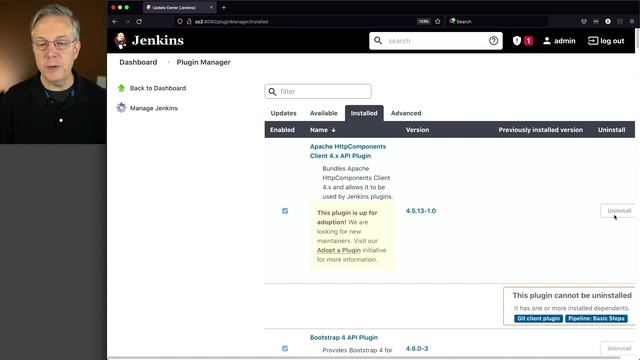Open a new browser tab with plus
Screen dimensions: 640x360
tap(224, 7)
